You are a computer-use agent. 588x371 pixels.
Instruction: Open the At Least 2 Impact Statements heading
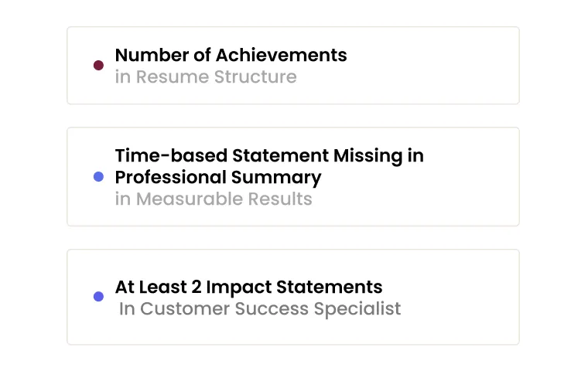click(x=248, y=287)
